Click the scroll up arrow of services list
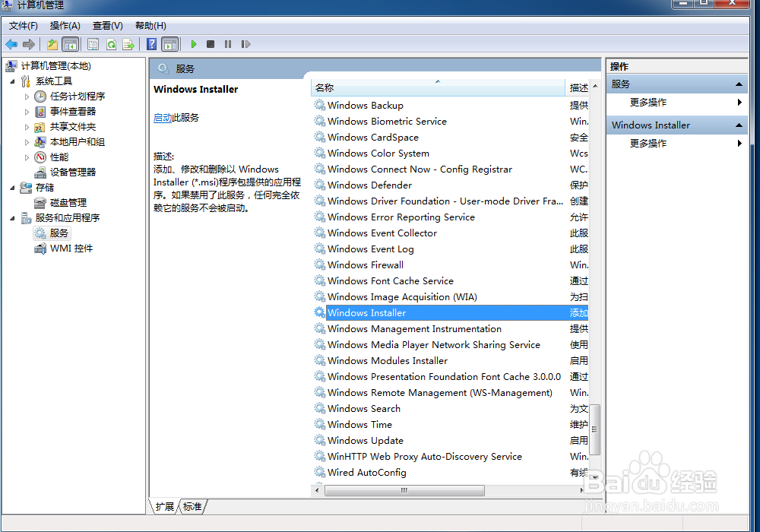 coord(595,86)
